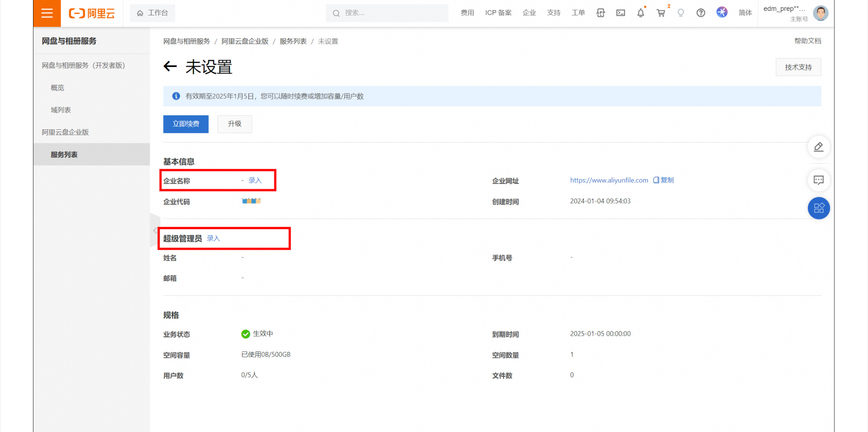The image size is (868, 432).
Task: Select the creation time 2024-01-04 09:54:03
Action: tap(600, 201)
